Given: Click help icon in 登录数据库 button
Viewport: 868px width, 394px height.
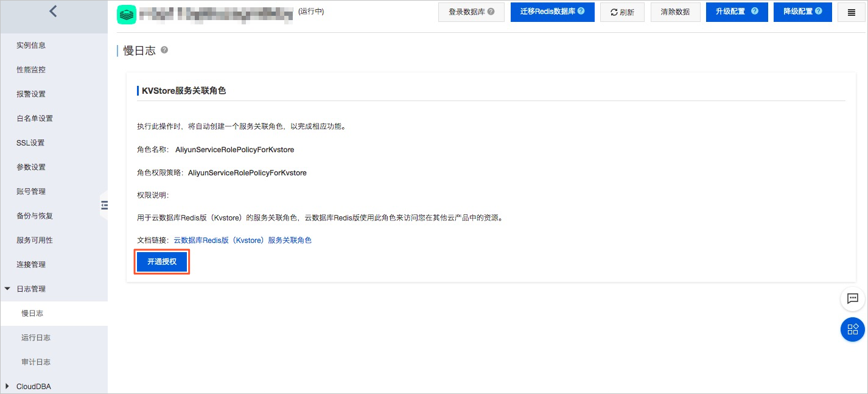Looking at the screenshot, I should coord(491,12).
